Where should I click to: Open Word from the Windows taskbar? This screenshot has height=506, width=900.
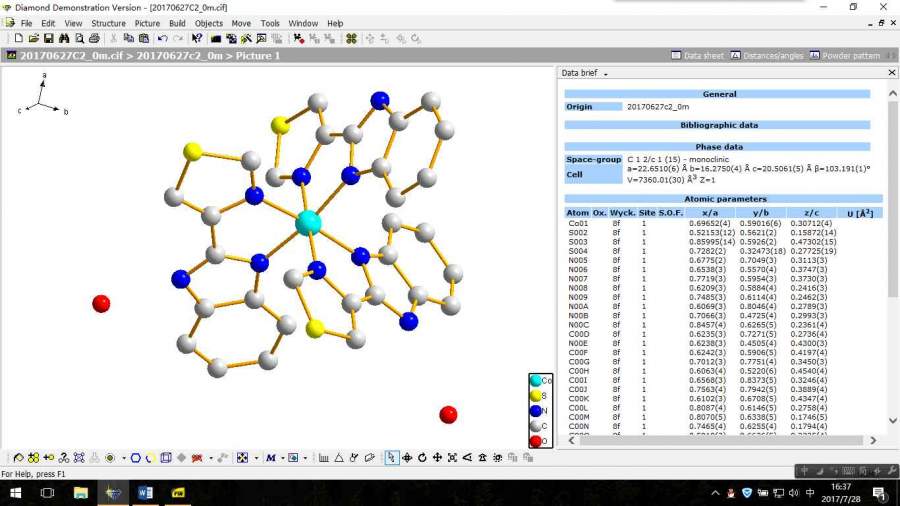click(x=145, y=492)
